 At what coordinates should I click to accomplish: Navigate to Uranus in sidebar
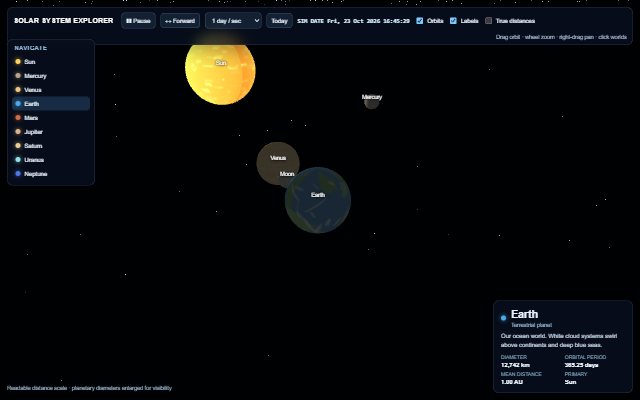click(51, 160)
